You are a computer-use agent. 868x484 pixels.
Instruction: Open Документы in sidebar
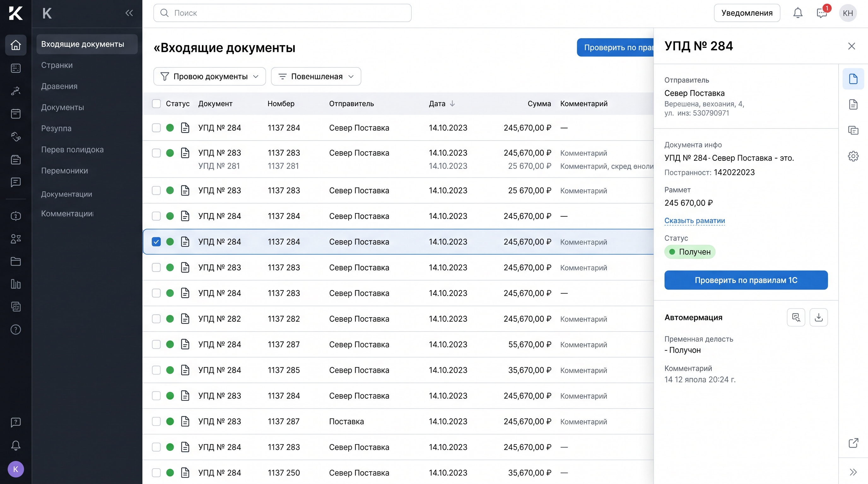(63, 107)
